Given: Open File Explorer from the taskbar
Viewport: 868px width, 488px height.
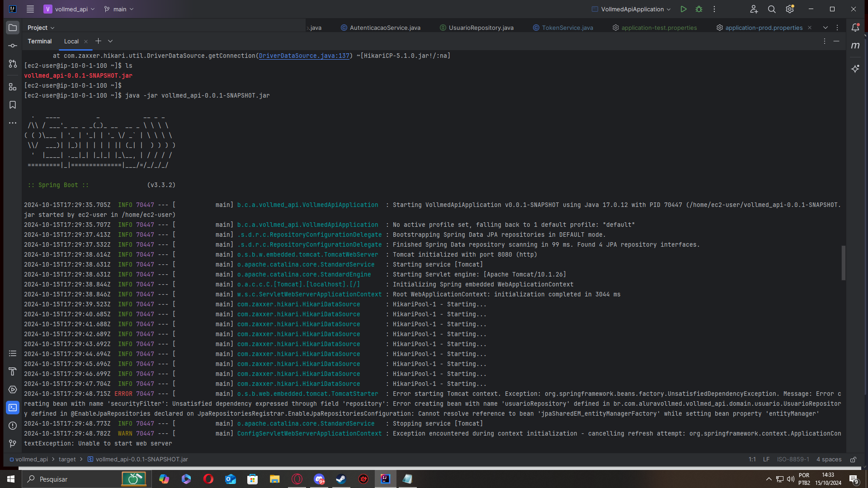Looking at the screenshot, I should pyautogui.click(x=275, y=479).
